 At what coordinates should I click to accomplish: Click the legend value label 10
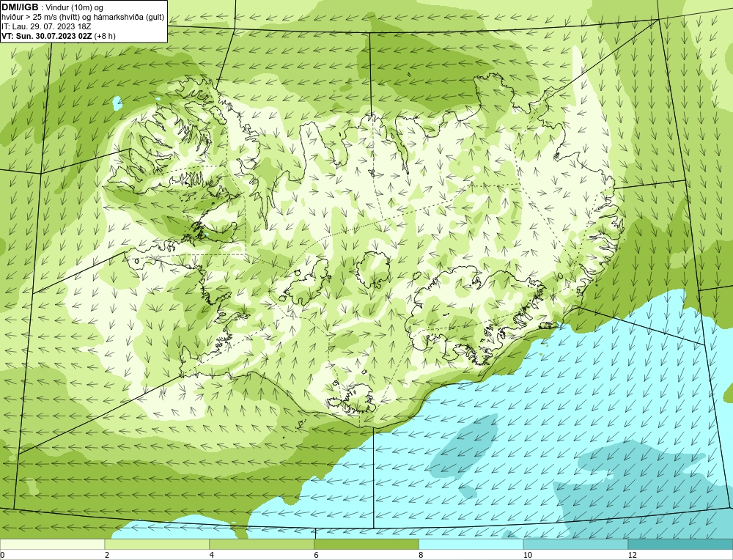(528, 555)
